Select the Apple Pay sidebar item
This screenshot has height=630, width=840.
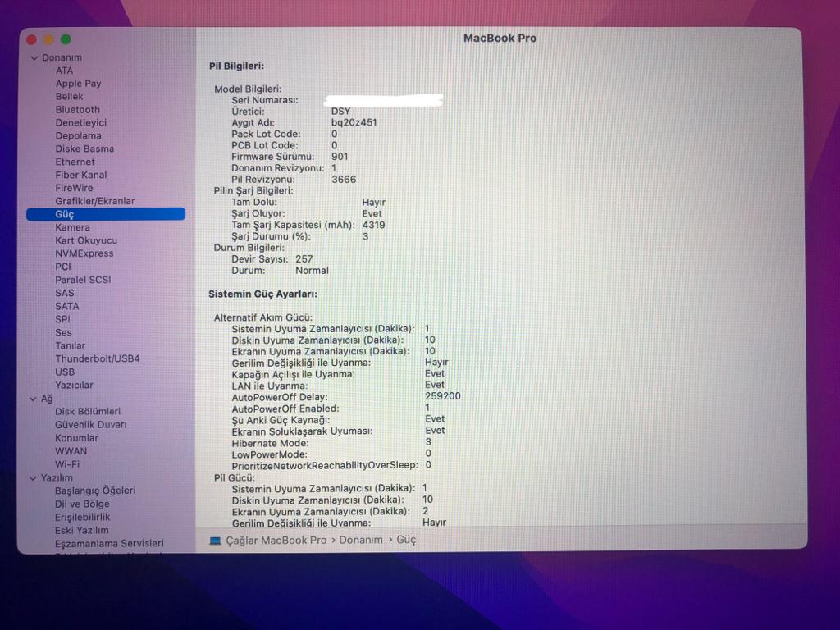pyautogui.click(x=78, y=84)
